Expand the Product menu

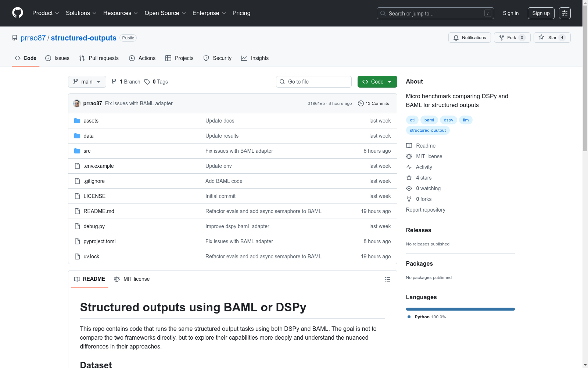pyautogui.click(x=46, y=13)
